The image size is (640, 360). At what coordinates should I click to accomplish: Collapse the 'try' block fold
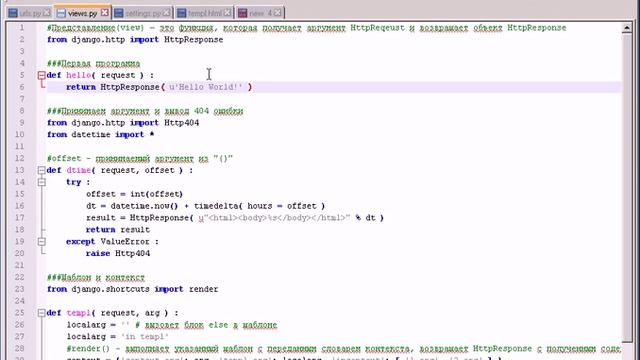(x=41, y=182)
